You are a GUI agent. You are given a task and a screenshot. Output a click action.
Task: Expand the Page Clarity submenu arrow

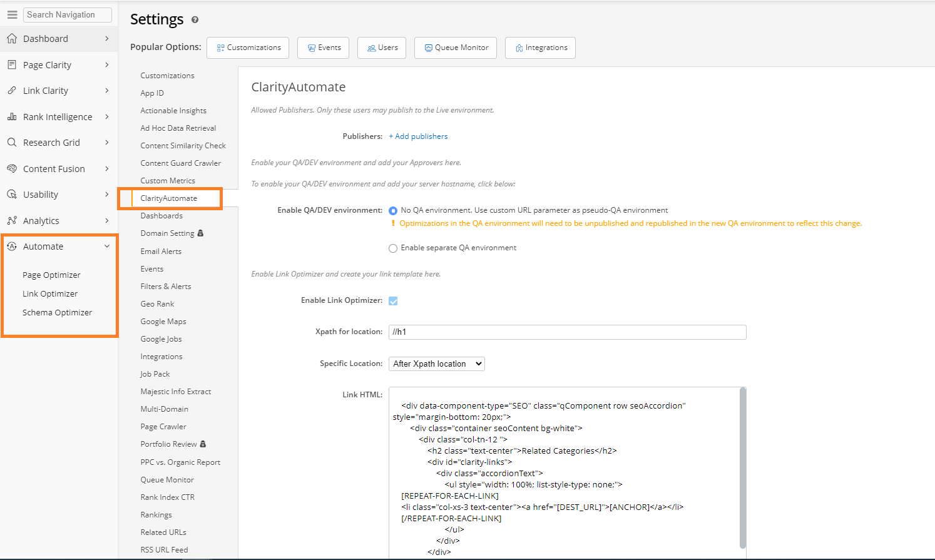[x=107, y=65]
